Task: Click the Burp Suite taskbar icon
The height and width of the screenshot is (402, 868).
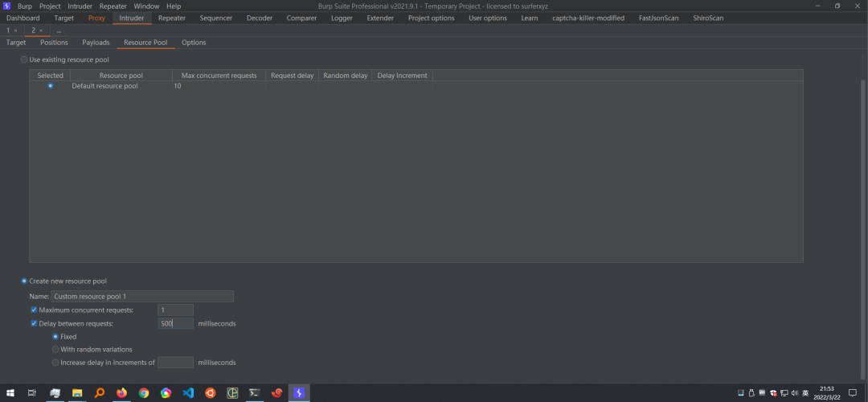Action: click(x=299, y=392)
